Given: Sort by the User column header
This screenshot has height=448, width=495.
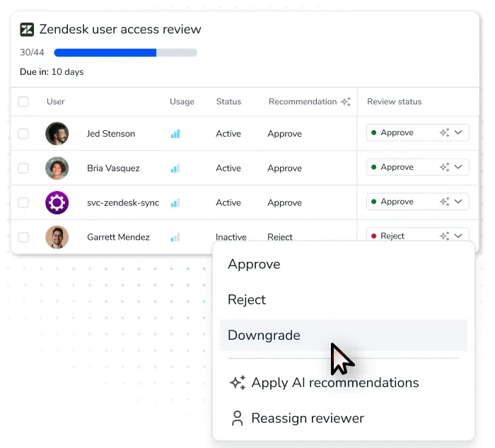Looking at the screenshot, I should 56,101.
